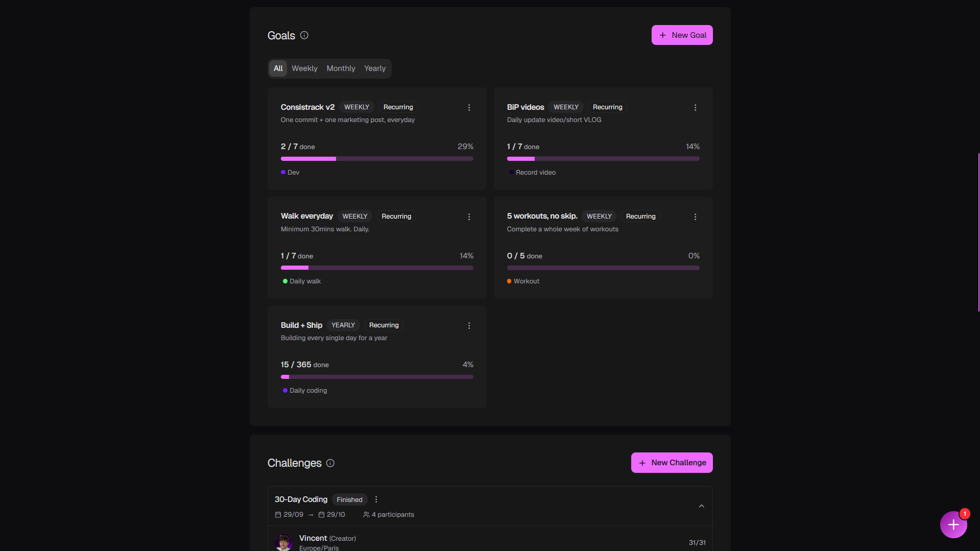Open the Challenges info tooltip icon
Image resolution: width=980 pixels, height=551 pixels.
click(x=330, y=463)
